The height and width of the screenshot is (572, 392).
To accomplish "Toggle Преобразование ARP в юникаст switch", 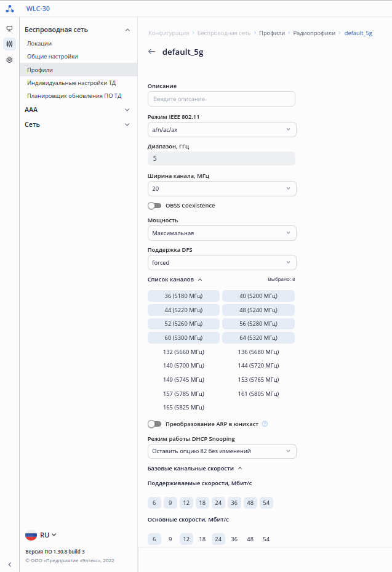I will [154, 424].
